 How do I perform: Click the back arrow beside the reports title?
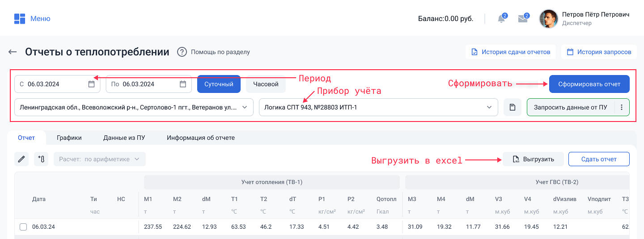click(13, 52)
